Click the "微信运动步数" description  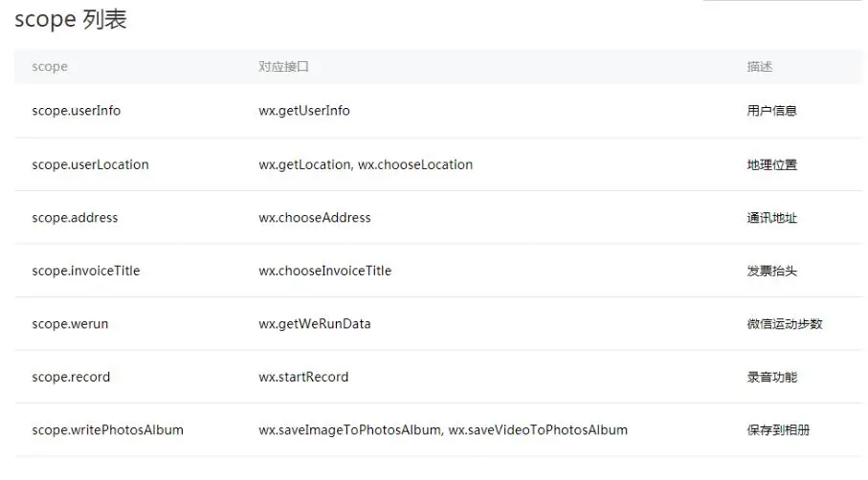point(784,324)
